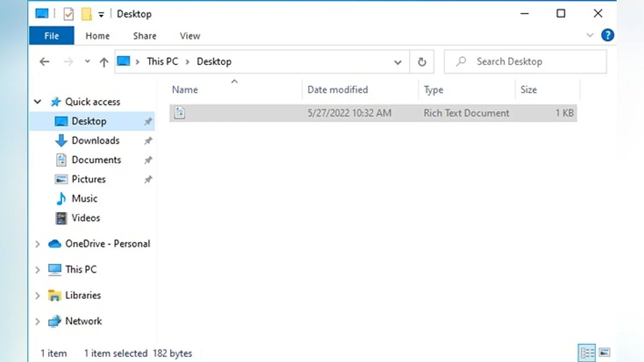Expand the OneDrive - Personal tree node

click(38, 244)
